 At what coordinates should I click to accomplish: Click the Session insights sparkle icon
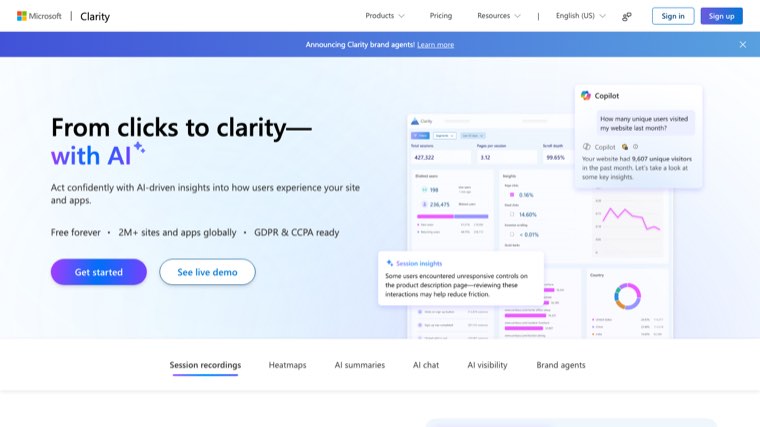pyautogui.click(x=390, y=263)
